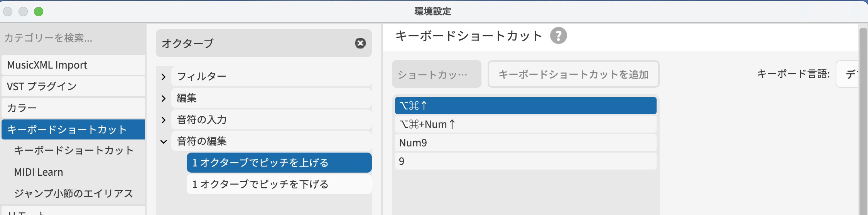
Task: Select 1 オクターブでピッチを下げる command
Action: pos(279,184)
